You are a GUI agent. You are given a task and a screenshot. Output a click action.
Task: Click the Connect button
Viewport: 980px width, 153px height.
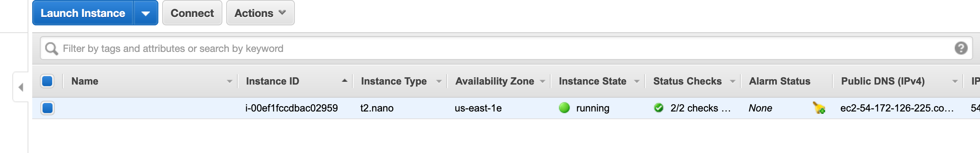coord(192,13)
